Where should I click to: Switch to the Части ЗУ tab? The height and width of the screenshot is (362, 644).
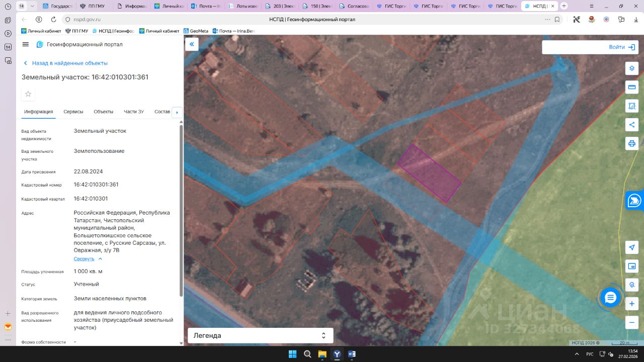coord(134,112)
